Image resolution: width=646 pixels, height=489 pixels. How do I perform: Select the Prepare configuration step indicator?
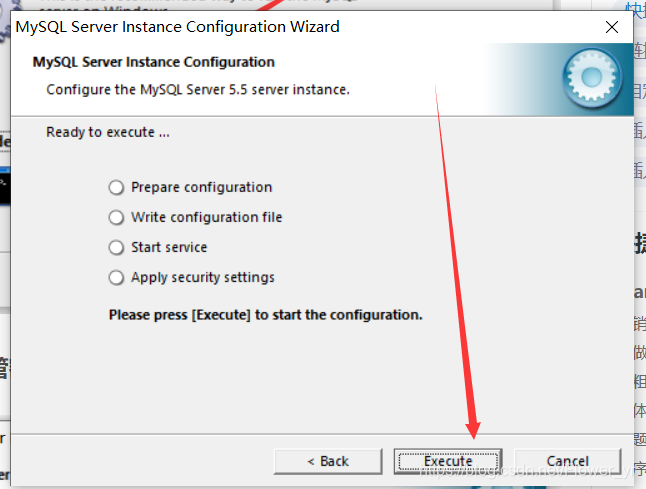click(116, 187)
